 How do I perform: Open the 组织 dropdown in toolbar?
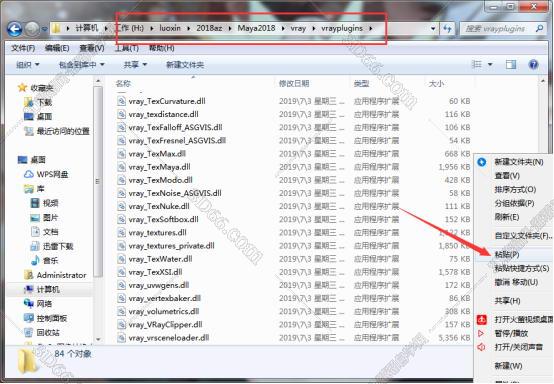pos(28,65)
